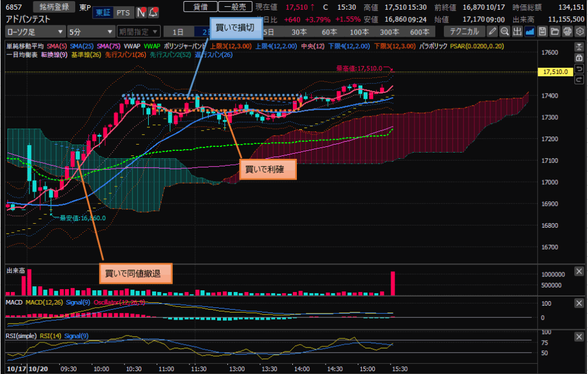Toggle the blue area chart icon
This screenshot has height=374, width=588.
pyautogui.click(x=529, y=32)
